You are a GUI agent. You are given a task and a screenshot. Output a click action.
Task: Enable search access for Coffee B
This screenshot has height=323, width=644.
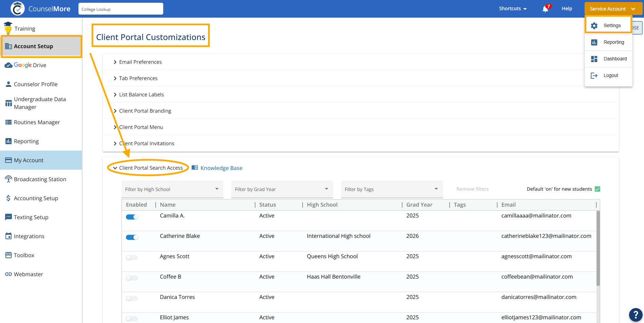pyautogui.click(x=132, y=278)
